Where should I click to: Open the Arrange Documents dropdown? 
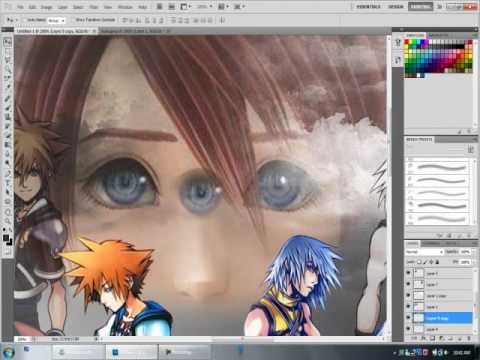point(223,6)
